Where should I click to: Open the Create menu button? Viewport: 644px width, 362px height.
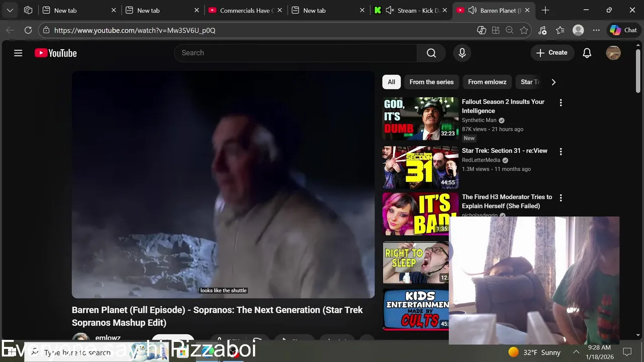pyautogui.click(x=552, y=53)
